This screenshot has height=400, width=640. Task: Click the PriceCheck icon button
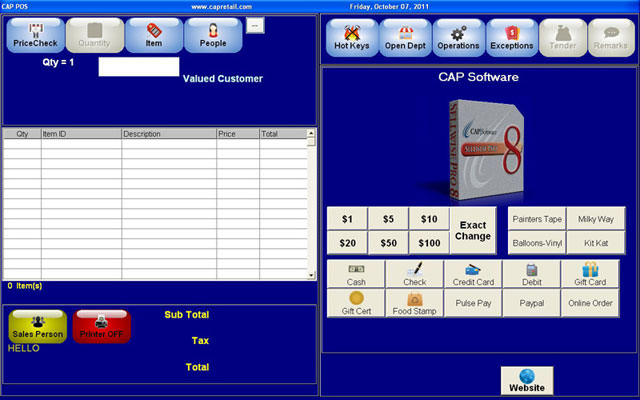coord(35,35)
